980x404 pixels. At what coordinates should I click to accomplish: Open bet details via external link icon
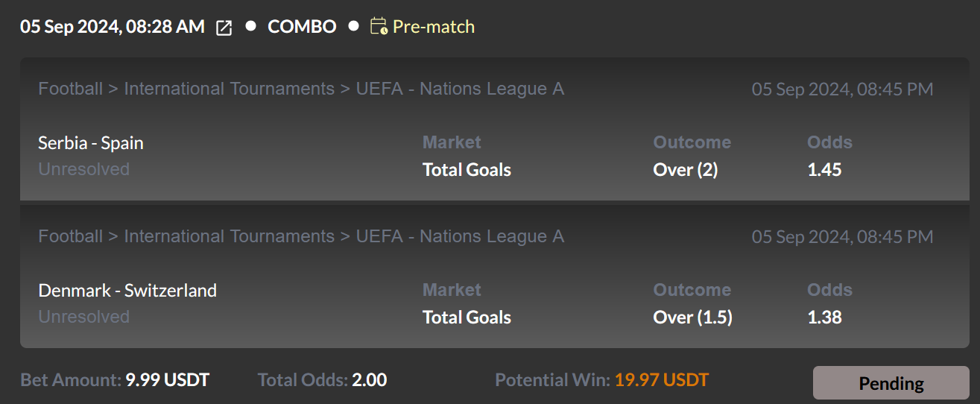[x=224, y=28]
